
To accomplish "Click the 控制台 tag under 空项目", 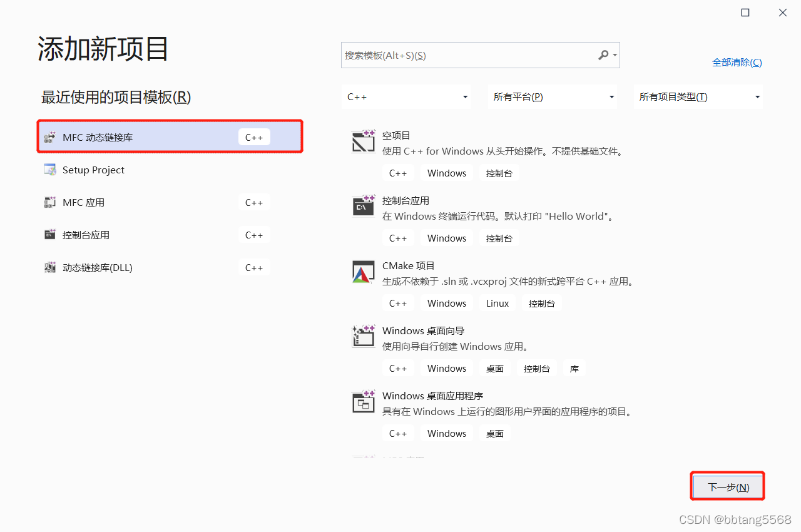I will tap(499, 173).
